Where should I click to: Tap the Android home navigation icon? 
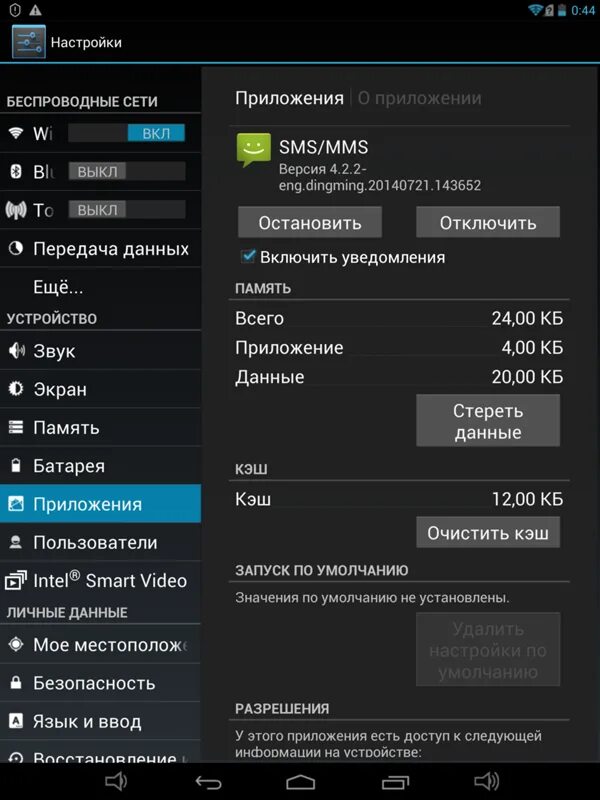point(301,782)
